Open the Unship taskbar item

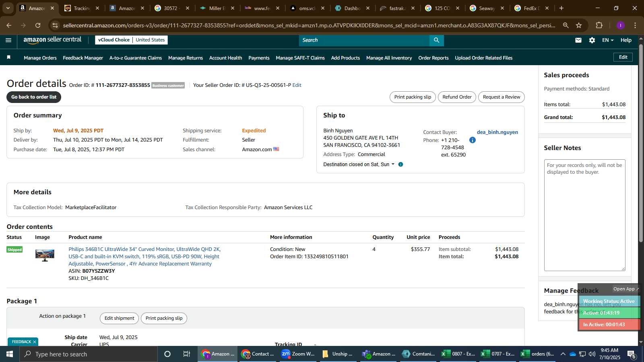click(x=338, y=354)
